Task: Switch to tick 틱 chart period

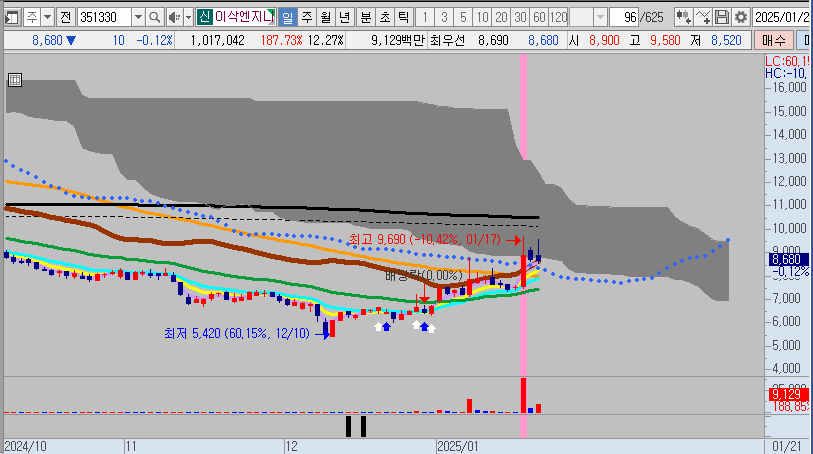Action: click(403, 17)
